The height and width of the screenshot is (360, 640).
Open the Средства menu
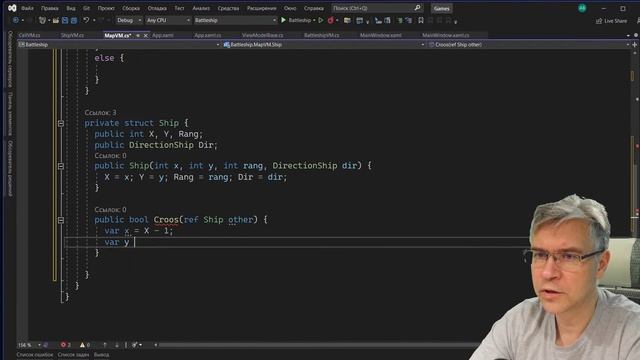point(228,8)
